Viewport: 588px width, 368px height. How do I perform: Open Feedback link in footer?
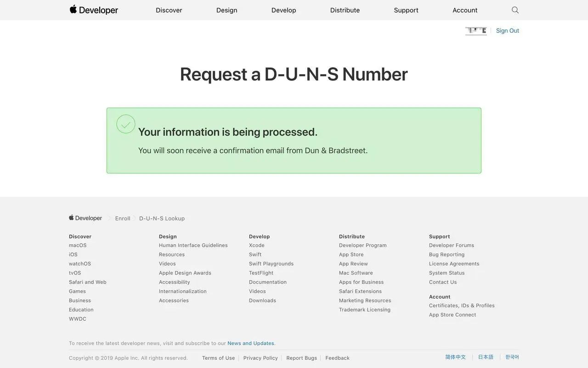click(338, 358)
